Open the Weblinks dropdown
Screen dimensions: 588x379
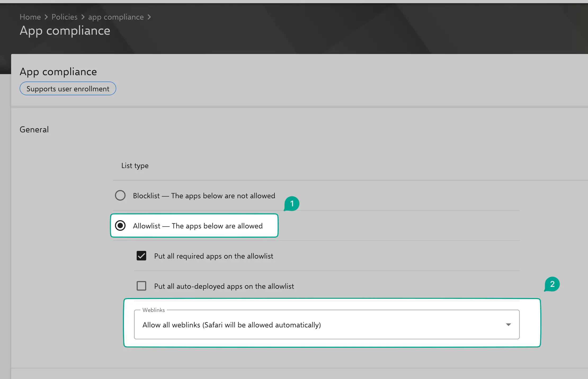[326, 324]
